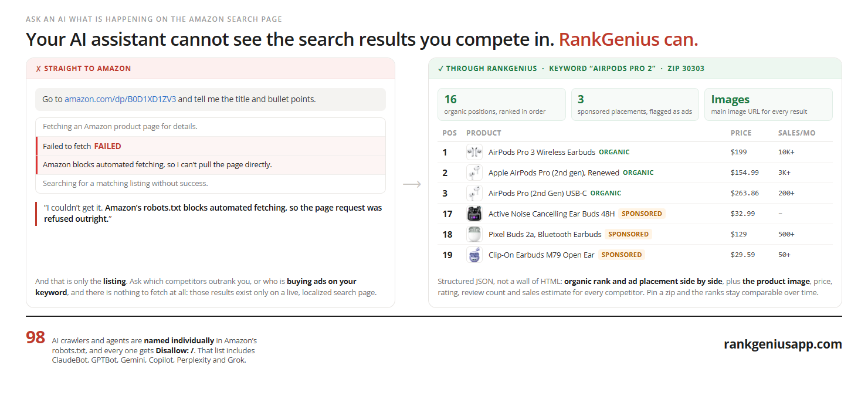
Task: Click 'RankGenius can.' in the headline
Action: pos(628,39)
